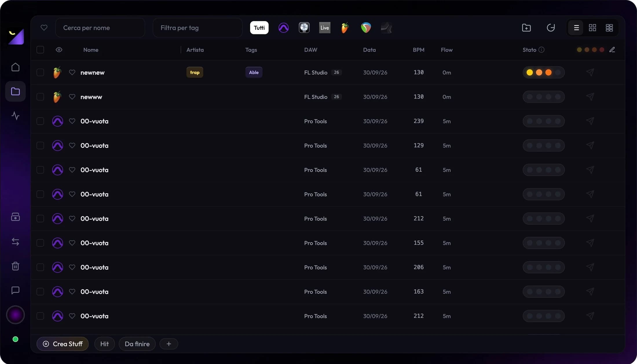
Task: Open the activity pulse sidebar icon
Action: coord(15,116)
